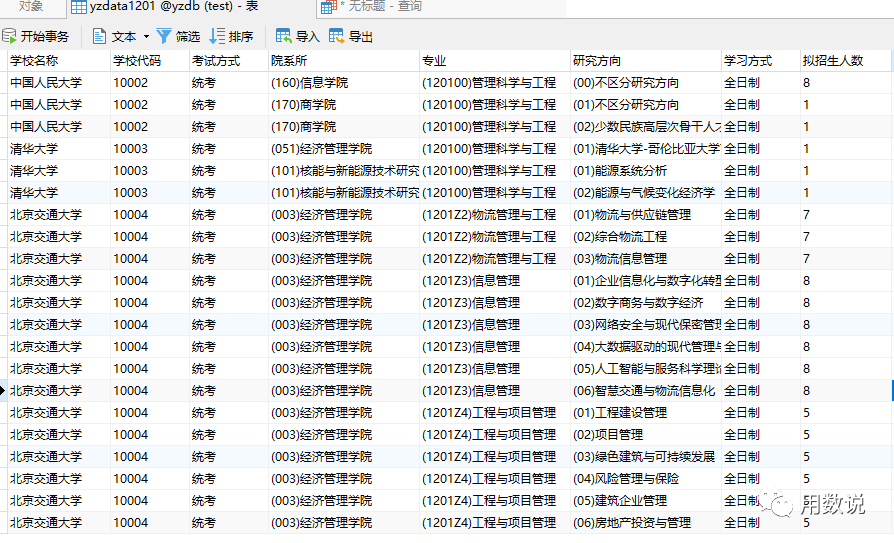This screenshot has height=543, width=894.
Task: Click the 筛选 button label
Action: [188, 37]
